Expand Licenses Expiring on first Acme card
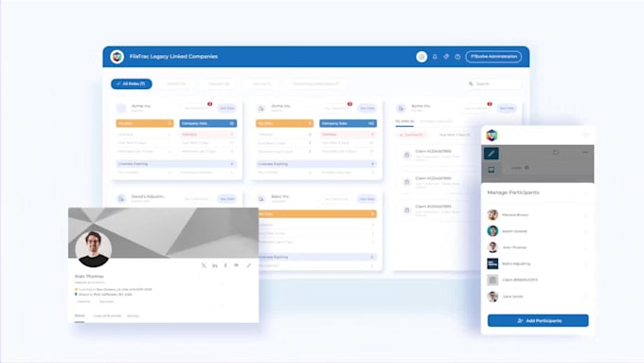Image resolution: width=644 pixels, height=363 pixels. 176,164
